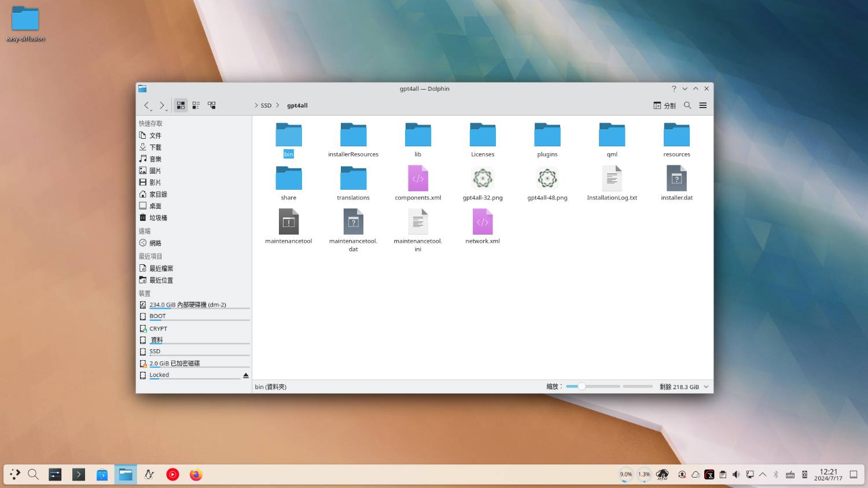Select the network.xml file
The width and height of the screenshot is (868, 488).
click(483, 226)
